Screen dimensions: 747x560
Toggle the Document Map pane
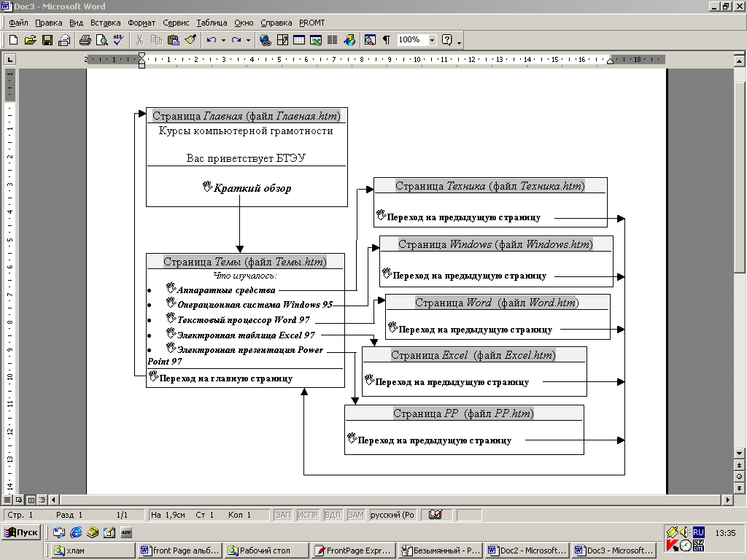[370, 40]
